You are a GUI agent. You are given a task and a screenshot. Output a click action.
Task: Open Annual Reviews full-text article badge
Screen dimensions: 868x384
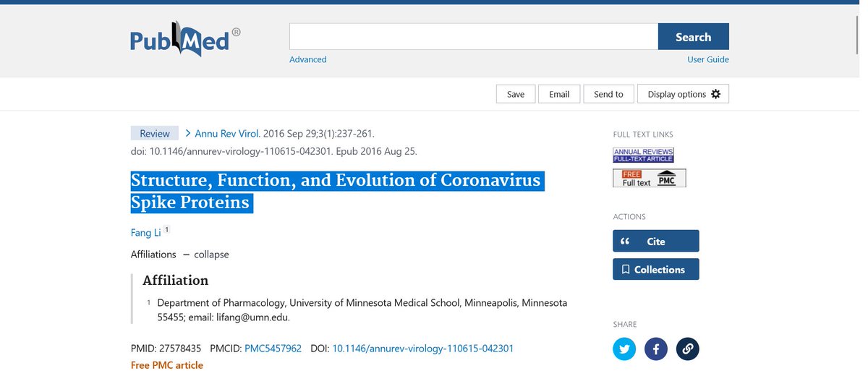(x=643, y=155)
